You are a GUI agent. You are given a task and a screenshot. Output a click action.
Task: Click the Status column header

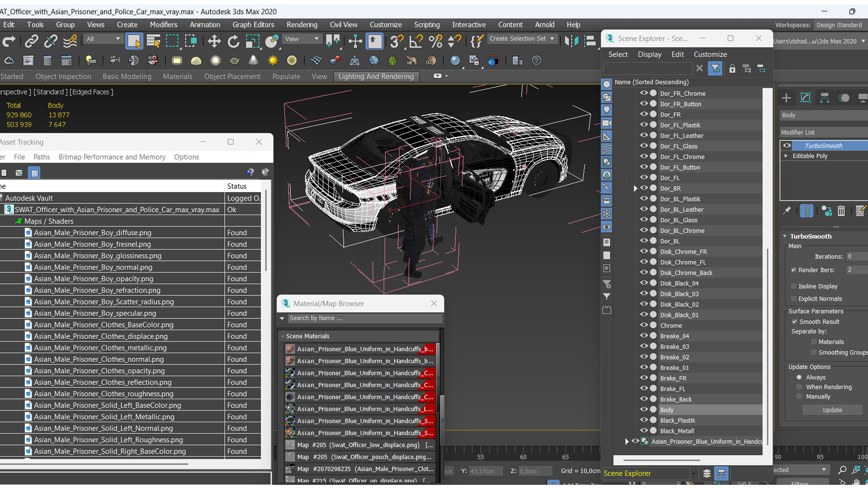(x=243, y=186)
